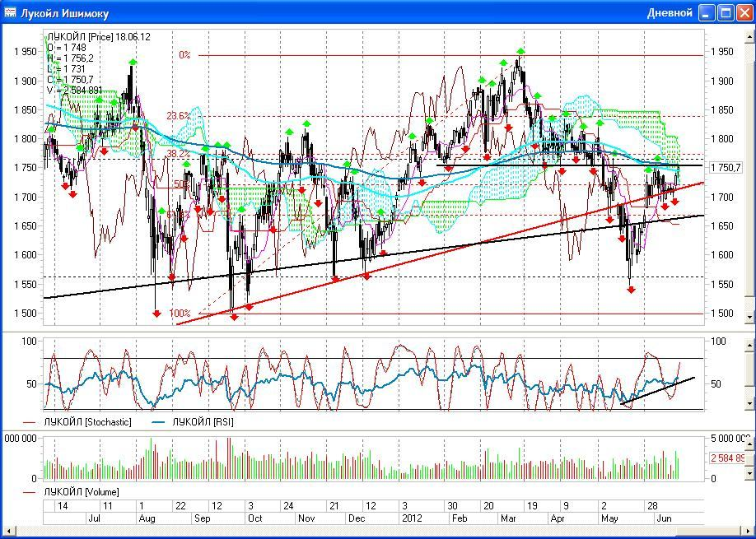Select the ЛУКОЙЛ [RSI] legend entry
Image resolution: width=756 pixels, height=539 pixels.
193,422
